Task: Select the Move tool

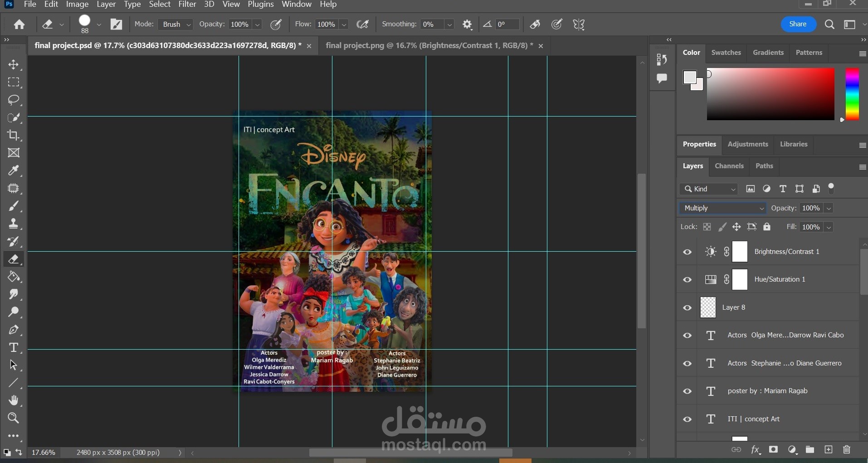Action: pos(14,64)
